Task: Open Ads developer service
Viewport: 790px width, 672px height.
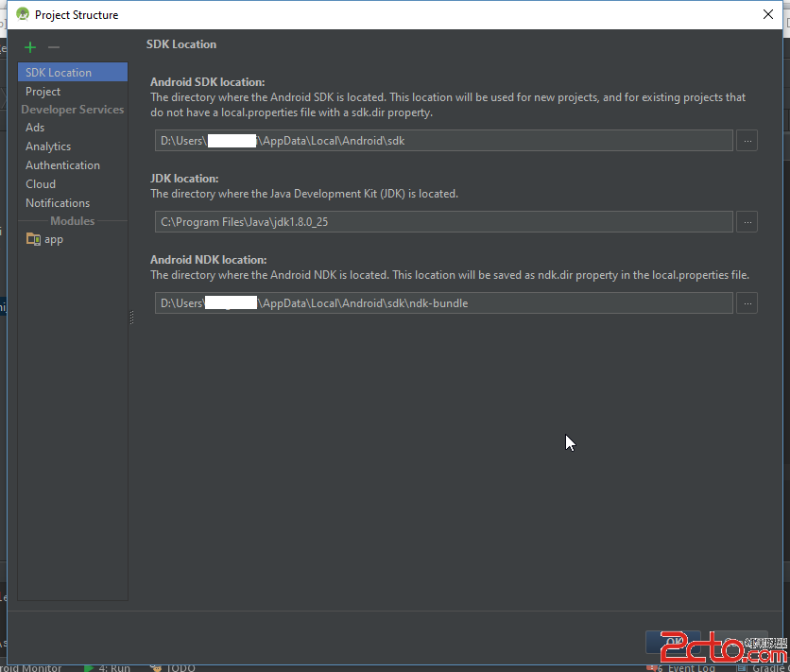Action: [73, 128]
